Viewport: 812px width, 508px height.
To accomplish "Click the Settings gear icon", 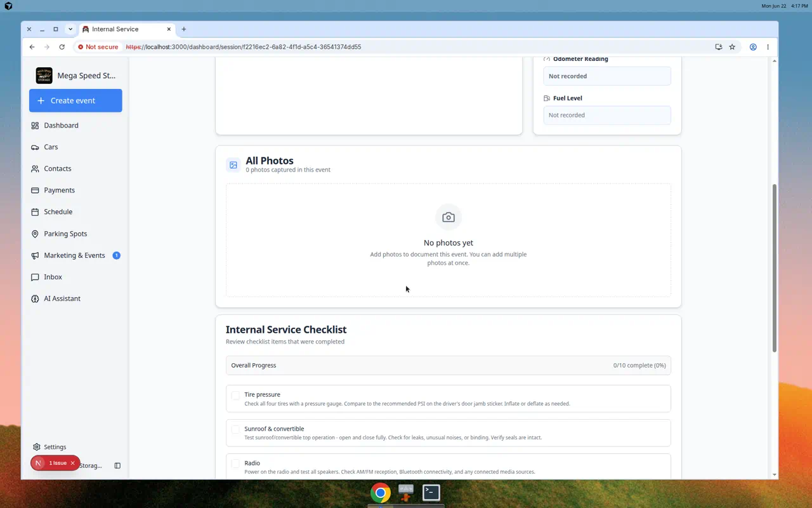I will pyautogui.click(x=37, y=447).
